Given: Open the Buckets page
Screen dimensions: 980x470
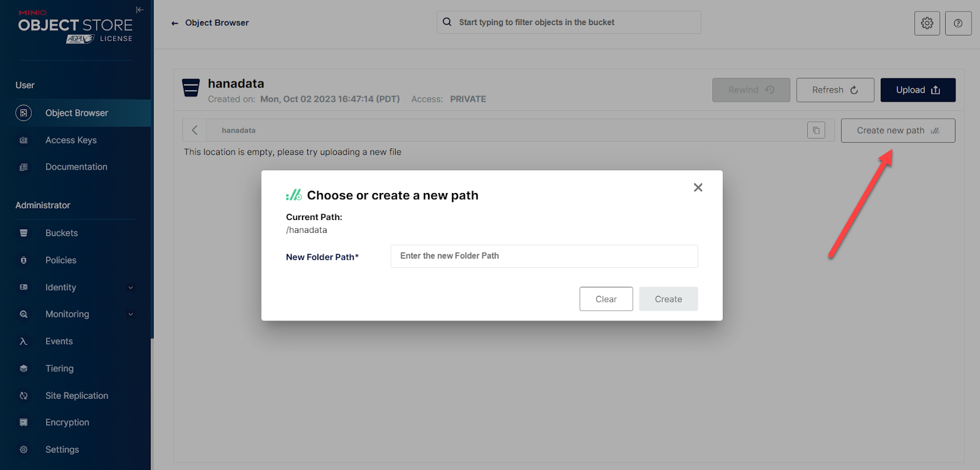Looking at the screenshot, I should [62, 233].
